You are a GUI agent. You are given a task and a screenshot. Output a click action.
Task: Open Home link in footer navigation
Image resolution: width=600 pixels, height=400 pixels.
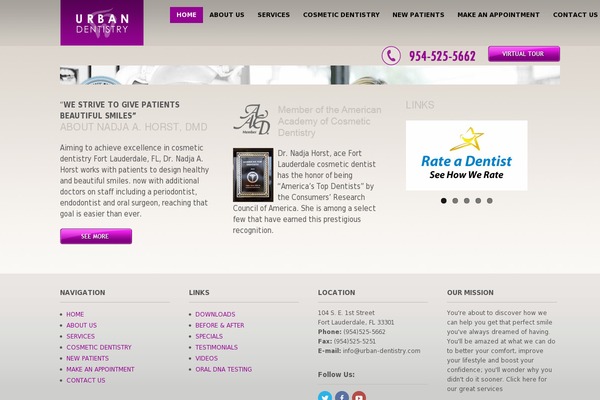pyautogui.click(x=75, y=314)
